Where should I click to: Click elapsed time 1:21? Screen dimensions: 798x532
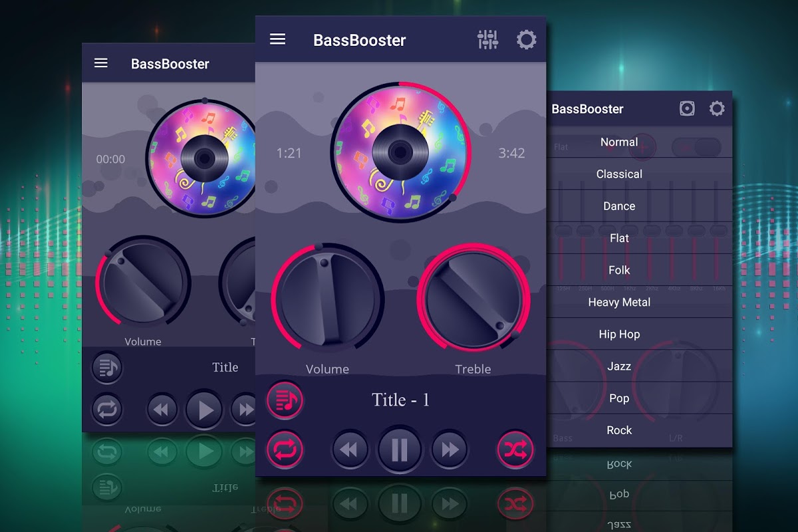pyautogui.click(x=289, y=153)
